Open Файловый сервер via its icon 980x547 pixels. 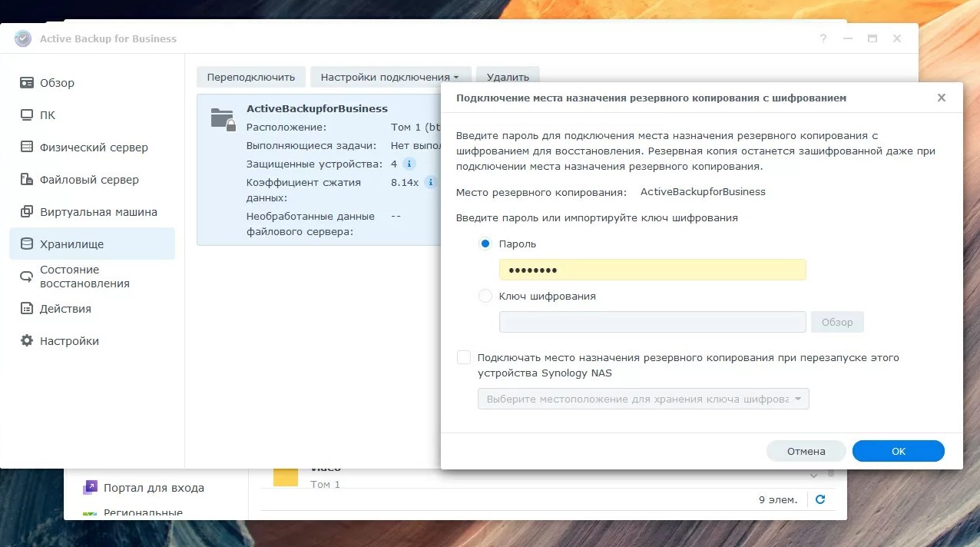coord(27,180)
